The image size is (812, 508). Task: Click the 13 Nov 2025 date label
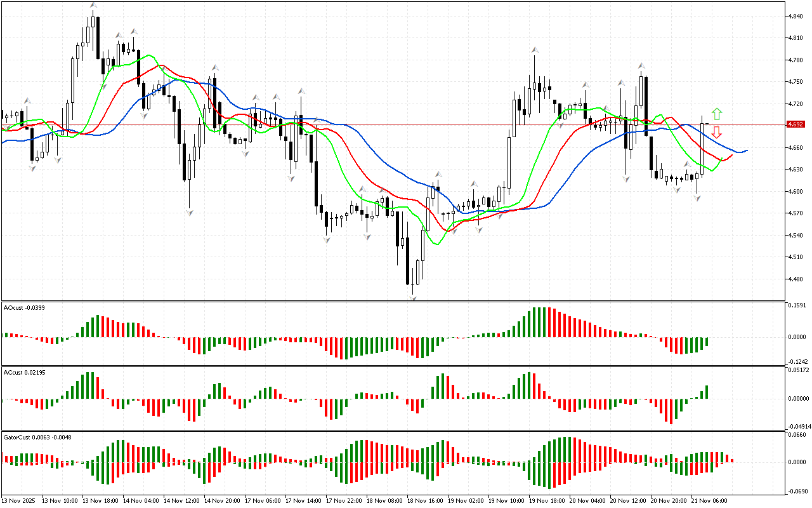click(19, 500)
